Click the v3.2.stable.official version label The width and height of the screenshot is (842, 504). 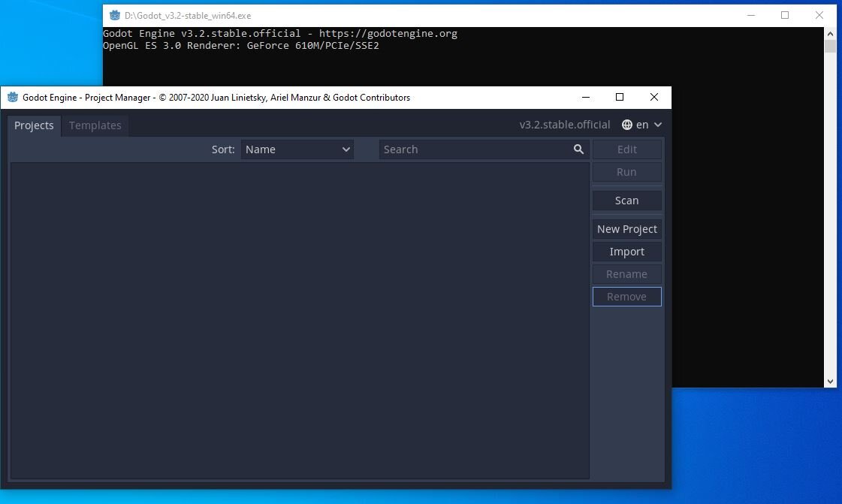click(564, 125)
